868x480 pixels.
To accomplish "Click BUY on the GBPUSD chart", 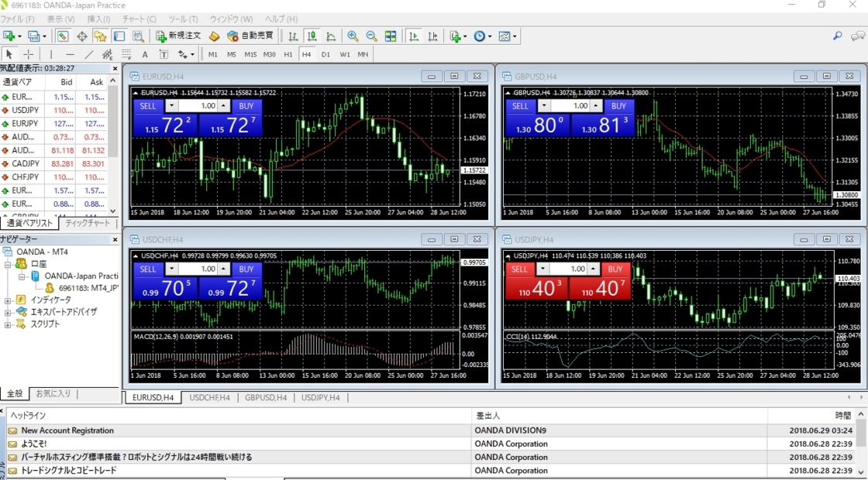I will click(618, 106).
